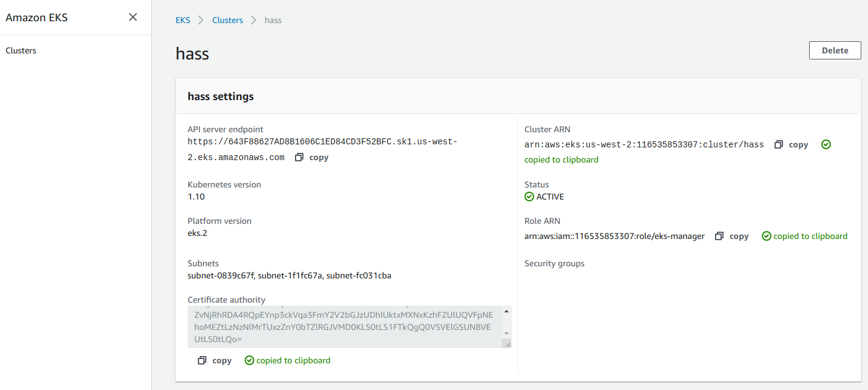
Task: Close the Amazon EKS sidebar panel
Action: coord(133,17)
